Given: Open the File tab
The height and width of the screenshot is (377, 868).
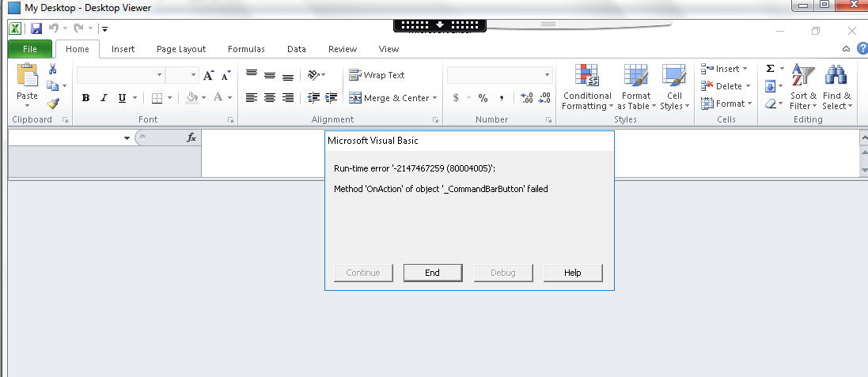Looking at the screenshot, I should coord(29,49).
